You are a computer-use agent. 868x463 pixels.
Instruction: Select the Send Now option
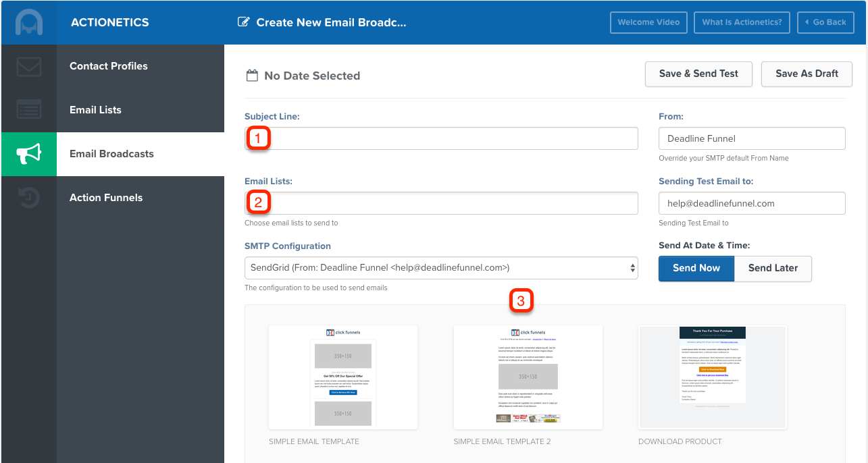[x=696, y=268]
